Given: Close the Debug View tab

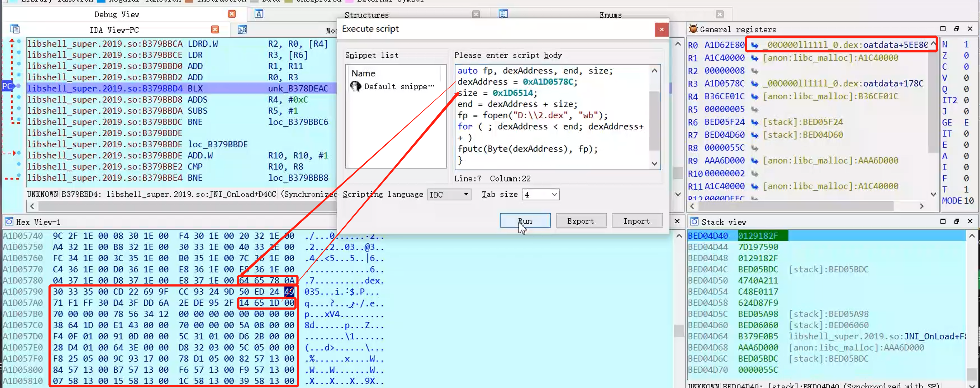Looking at the screenshot, I should coord(232,14).
